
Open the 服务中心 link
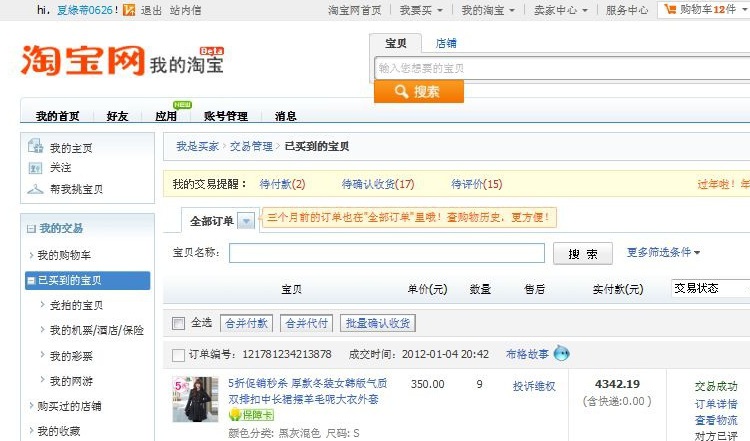tap(627, 10)
